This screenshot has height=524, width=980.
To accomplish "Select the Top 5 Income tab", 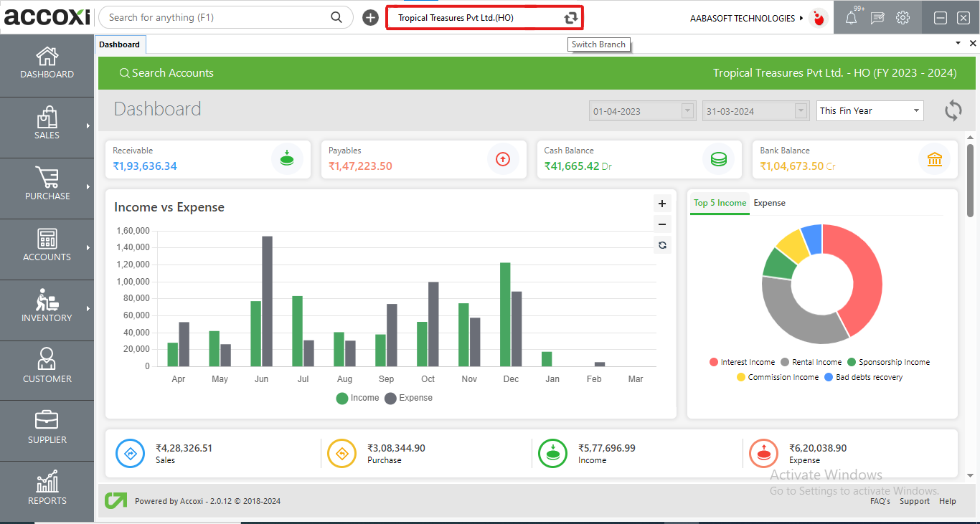I will click(x=720, y=203).
